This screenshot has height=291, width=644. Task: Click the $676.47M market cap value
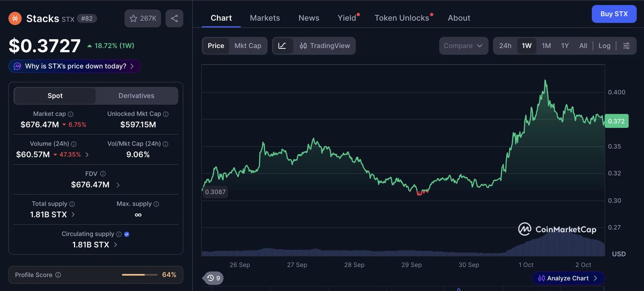coord(40,125)
